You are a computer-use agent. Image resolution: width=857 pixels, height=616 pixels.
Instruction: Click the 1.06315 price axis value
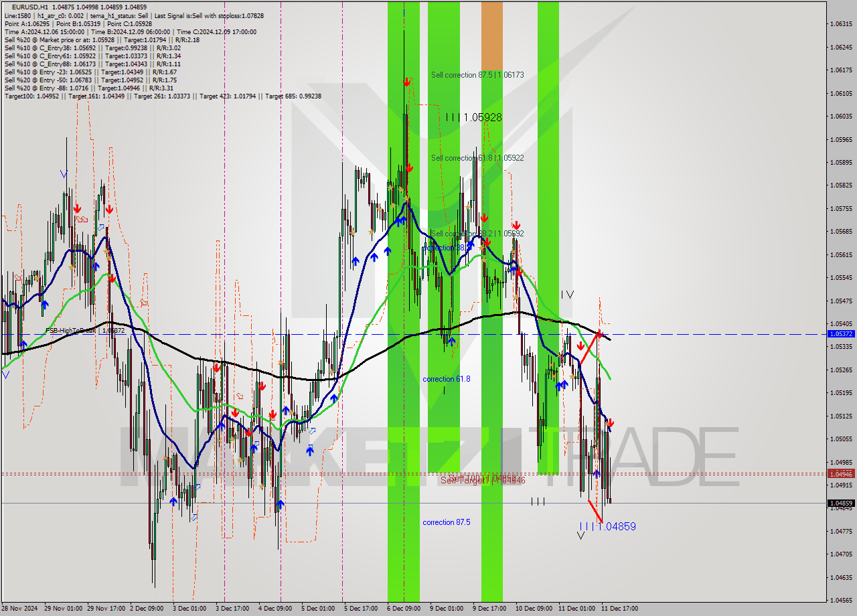841,24
